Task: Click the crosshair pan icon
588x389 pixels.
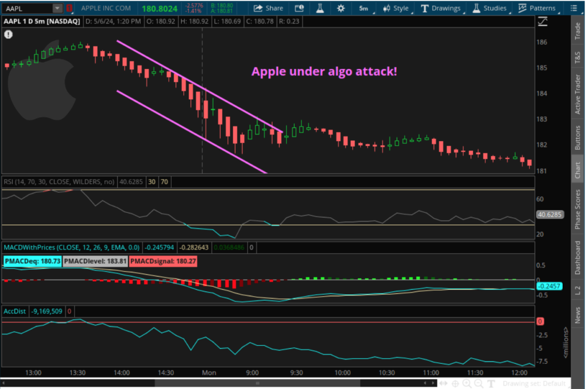Action: coord(455,383)
